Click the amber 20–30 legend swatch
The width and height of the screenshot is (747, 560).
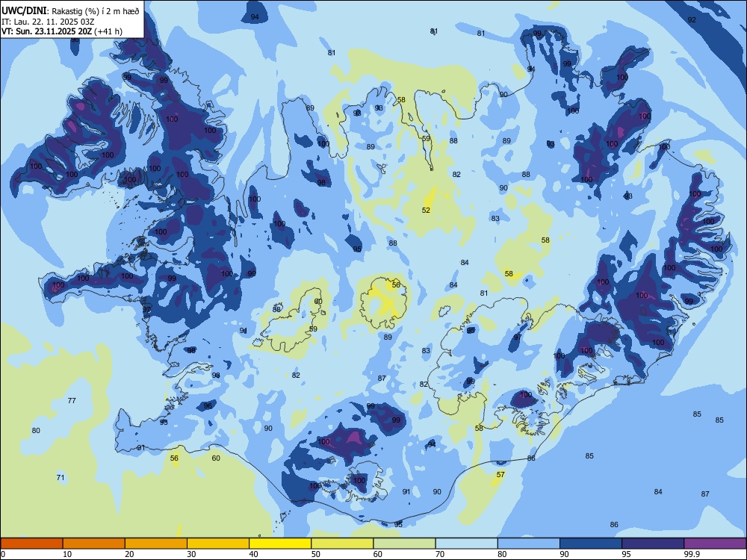click(156, 544)
